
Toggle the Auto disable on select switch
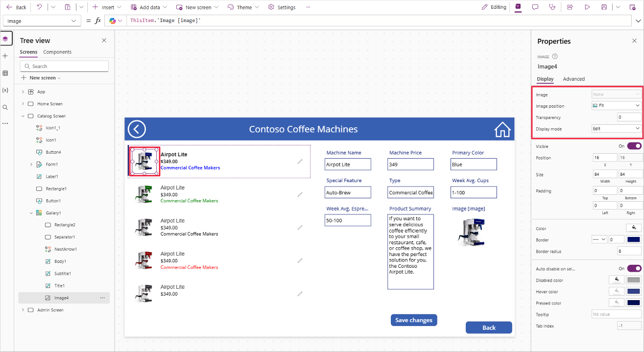click(x=634, y=268)
